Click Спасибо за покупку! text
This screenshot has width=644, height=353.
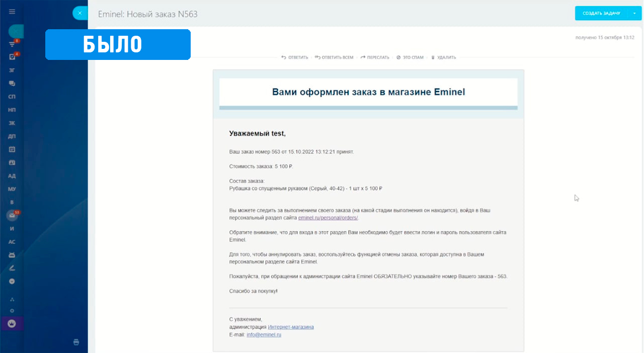pos(253,291)
